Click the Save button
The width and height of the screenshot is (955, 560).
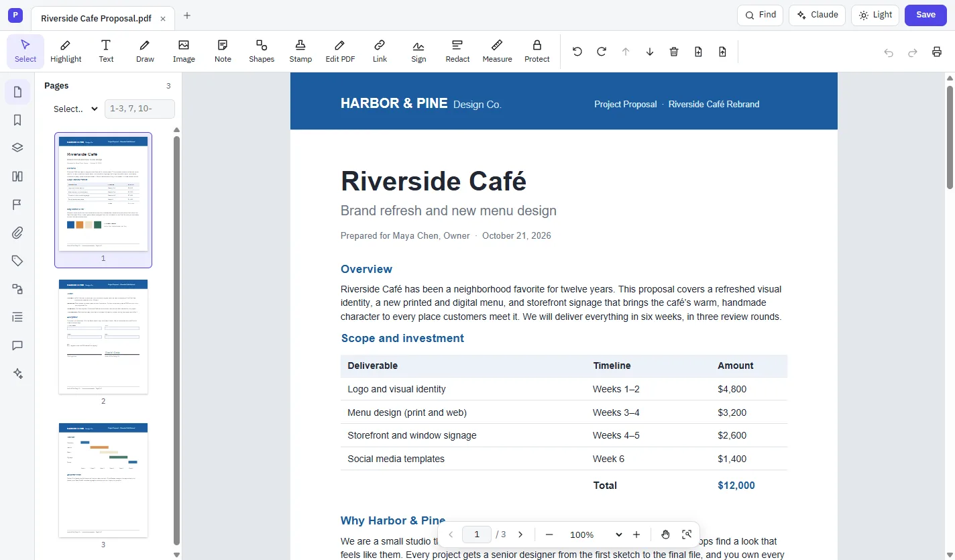point(925,15)
